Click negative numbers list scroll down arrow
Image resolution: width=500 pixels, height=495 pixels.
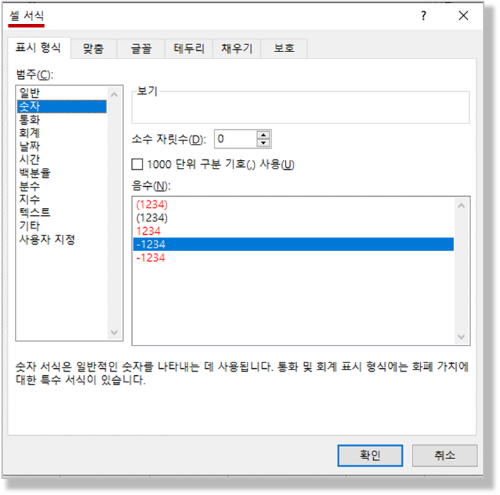pos(461,337)
